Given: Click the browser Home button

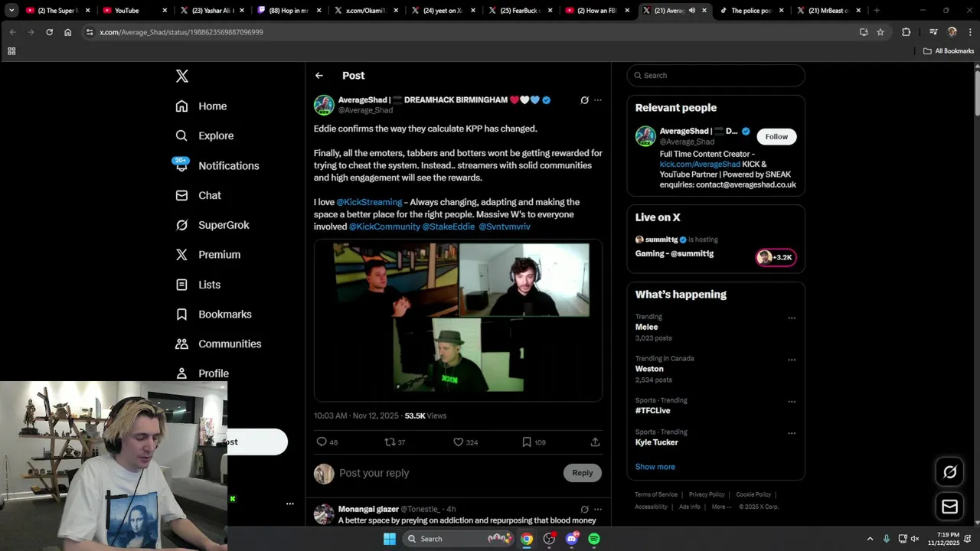Looking at the screenshot, I should click(67, 32).
